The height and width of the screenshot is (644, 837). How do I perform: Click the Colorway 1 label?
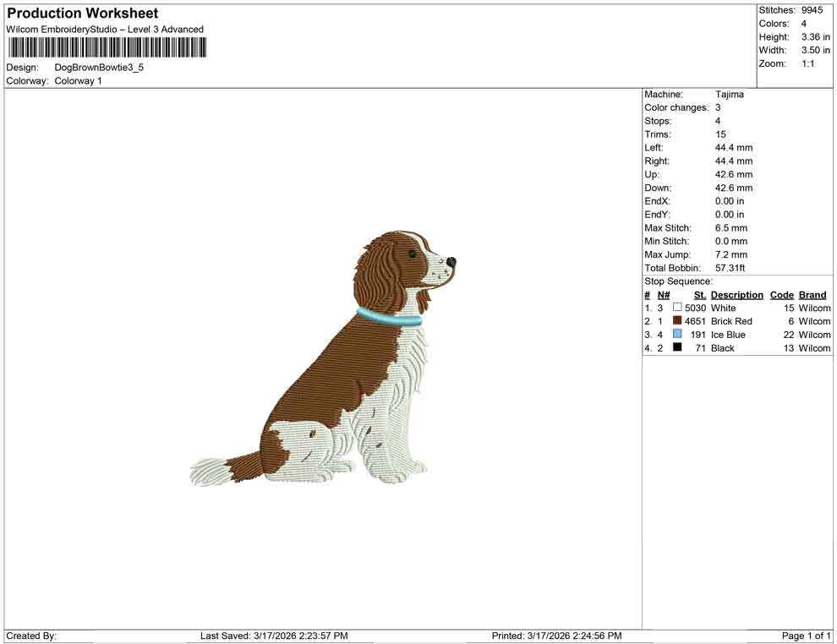tap(78, 81)
